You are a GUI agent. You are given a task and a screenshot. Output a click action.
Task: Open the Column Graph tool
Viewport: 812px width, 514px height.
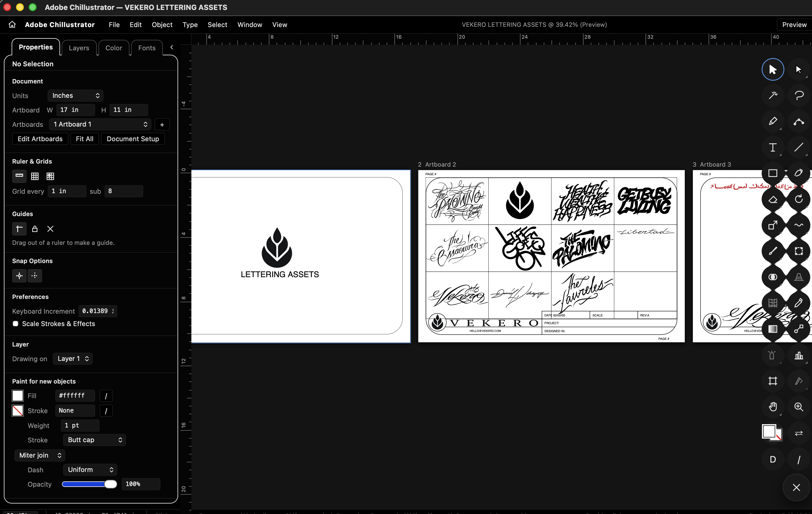pos(798,355)
